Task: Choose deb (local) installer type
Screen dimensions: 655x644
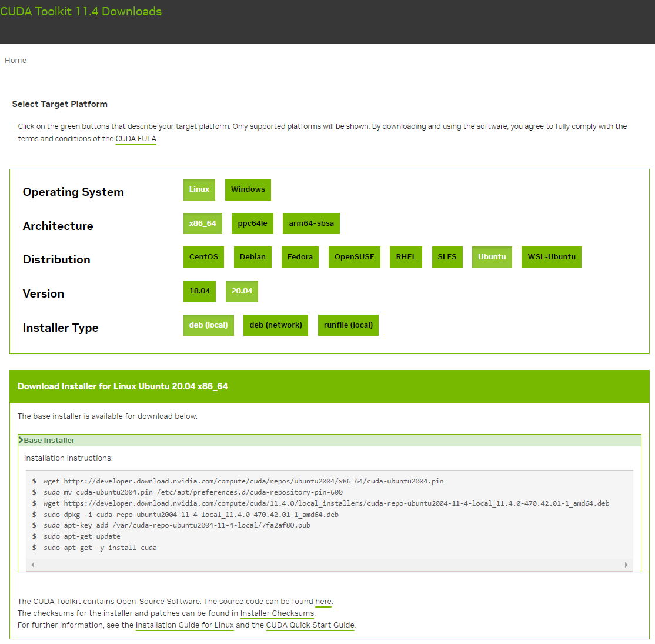Action: point(209,325)
